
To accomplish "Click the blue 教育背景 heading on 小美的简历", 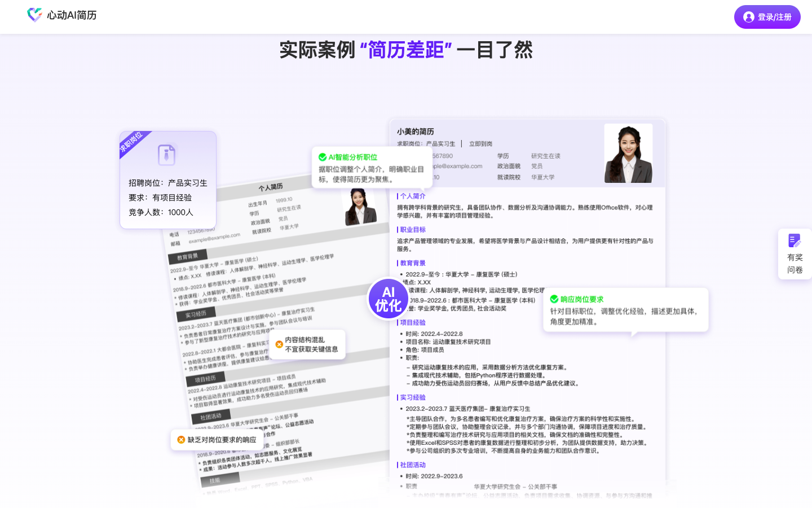I will [413, 263].
